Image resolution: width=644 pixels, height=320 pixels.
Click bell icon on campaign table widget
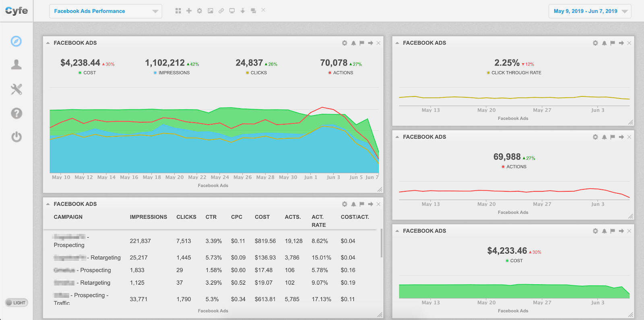pyautogui.click(x=353, y=204)
